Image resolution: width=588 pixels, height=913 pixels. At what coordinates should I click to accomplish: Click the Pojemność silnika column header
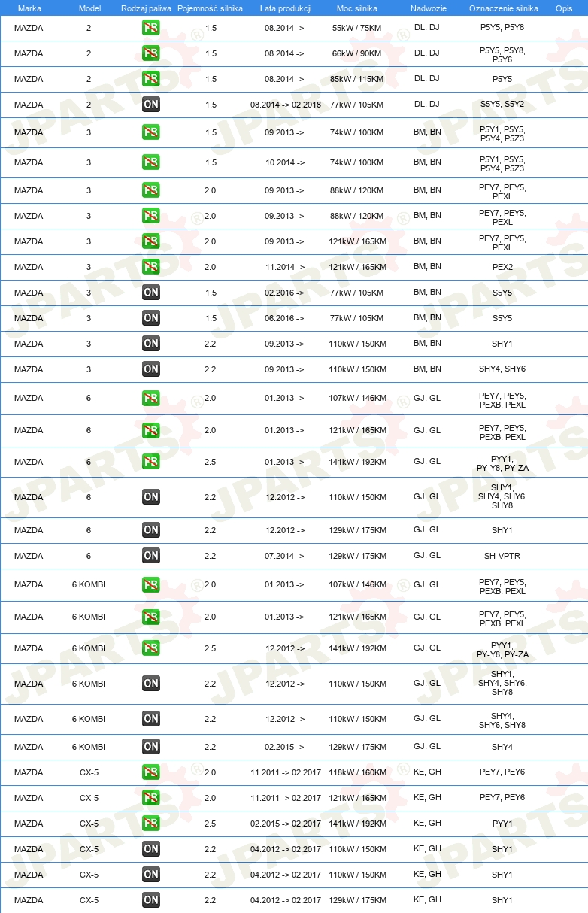pos(211,8)
